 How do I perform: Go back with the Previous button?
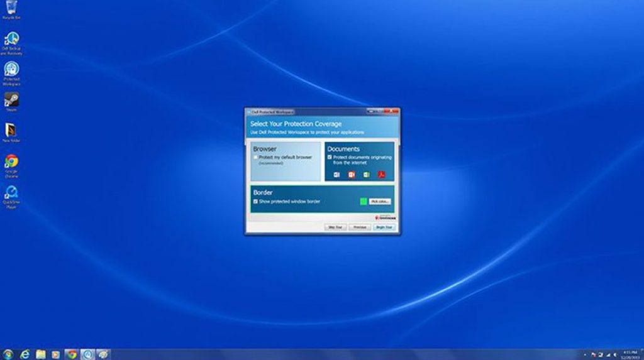tap(360, 227)
